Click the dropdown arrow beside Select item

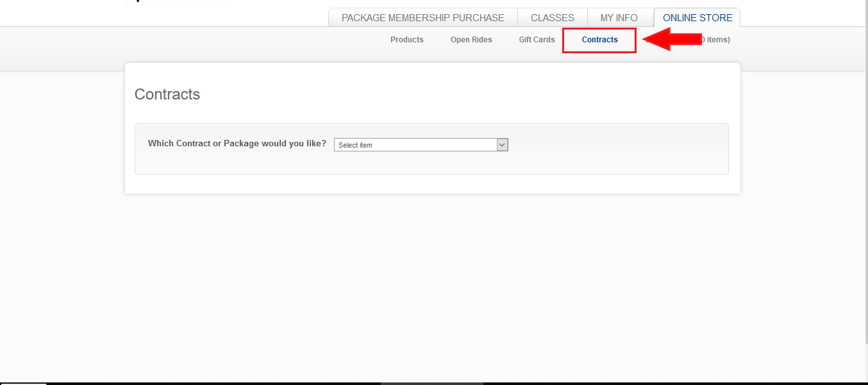click(x=503, y=145)
